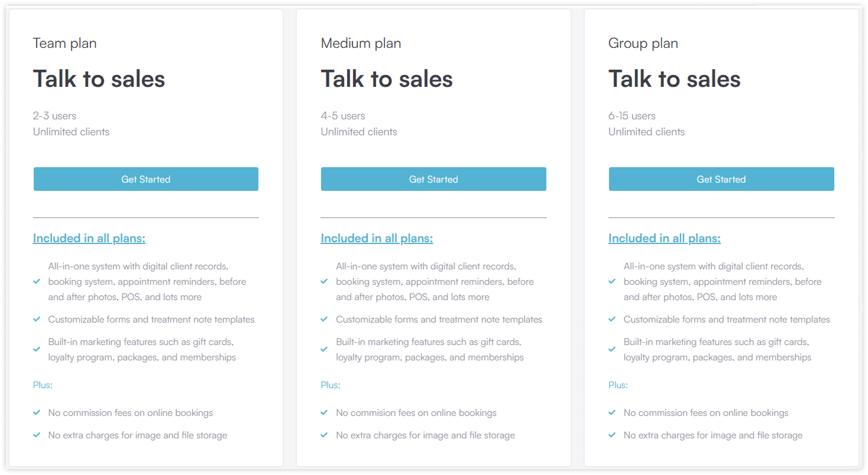Click checkmark next to Group plan's no commission fees
868x475 pixels.
(612, 413)
